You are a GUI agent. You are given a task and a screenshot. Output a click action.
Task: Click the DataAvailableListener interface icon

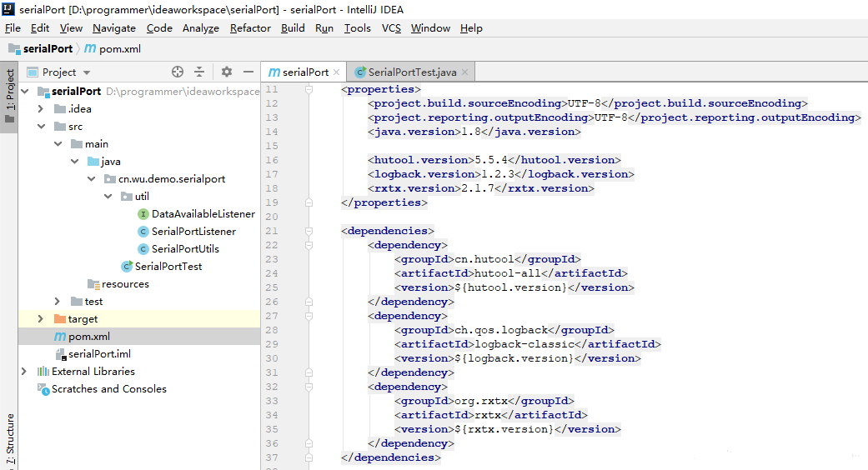143,214
